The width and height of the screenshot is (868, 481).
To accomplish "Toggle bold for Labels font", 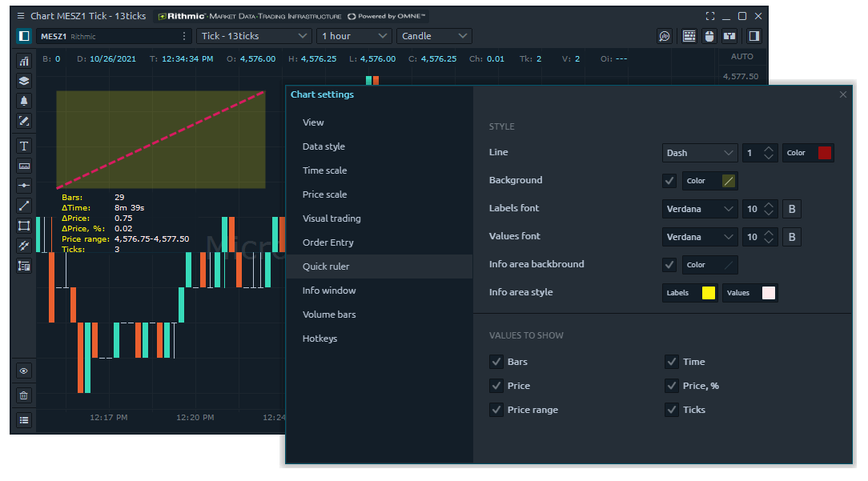I will point(792,209).
